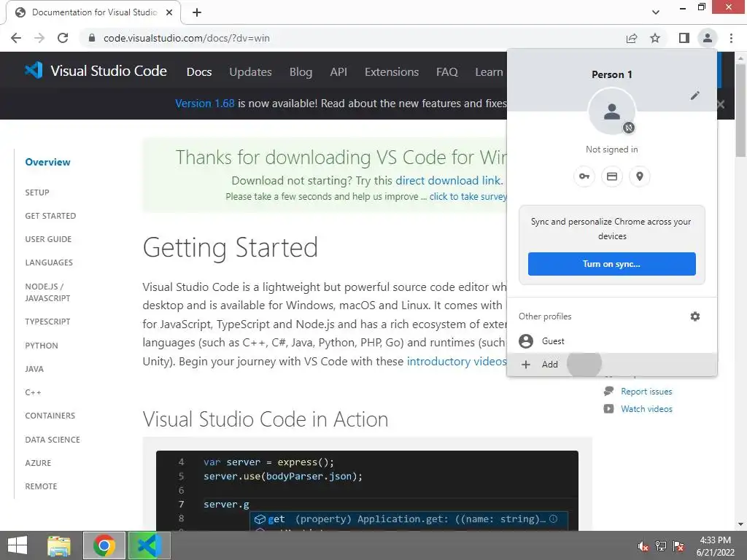The image size is (747, 560).
Task: Open new tab with plus button
Action: click(x=197, y=12)
